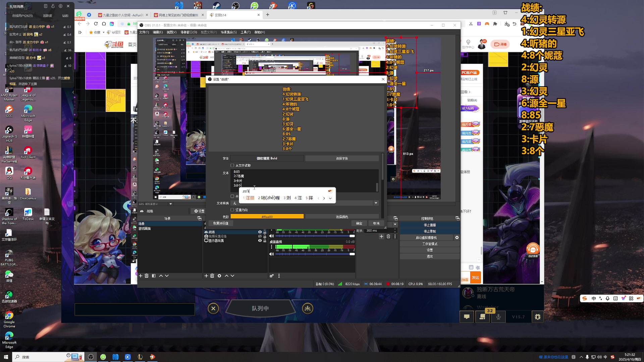Expand IME candidate list chevron
This screenshot has width=644, height=362.
pos(330,198)
